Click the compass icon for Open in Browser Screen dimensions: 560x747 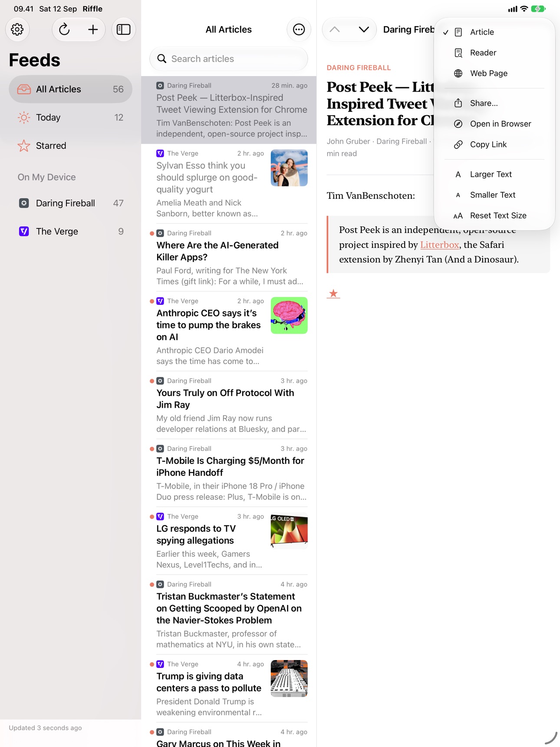tap(458, 124)
